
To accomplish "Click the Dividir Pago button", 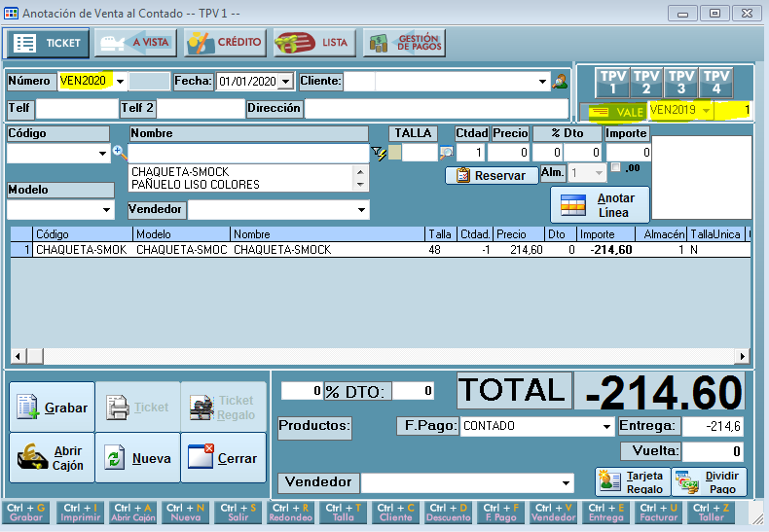I will (x=710, y=482).
